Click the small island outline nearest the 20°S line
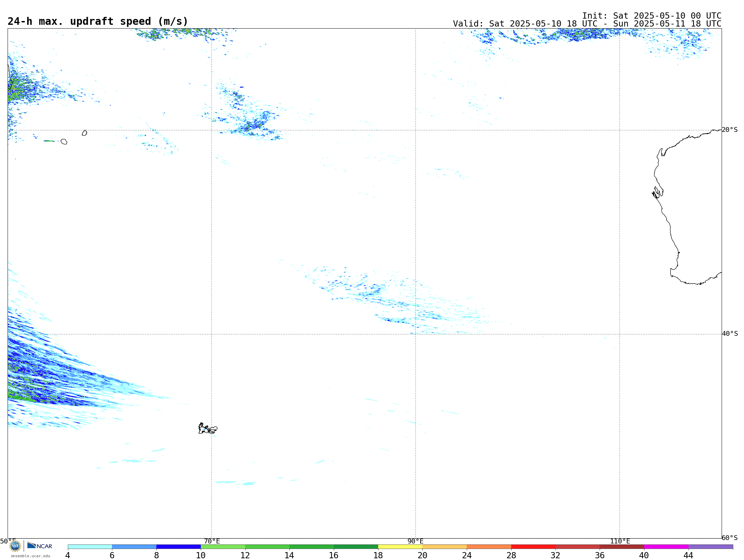The width and height of the screenshot is (744, 560). tap(84, 133)
